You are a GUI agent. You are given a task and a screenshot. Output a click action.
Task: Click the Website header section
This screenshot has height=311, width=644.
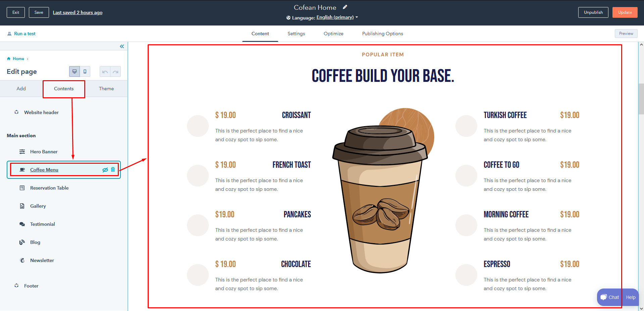(41, 112)
